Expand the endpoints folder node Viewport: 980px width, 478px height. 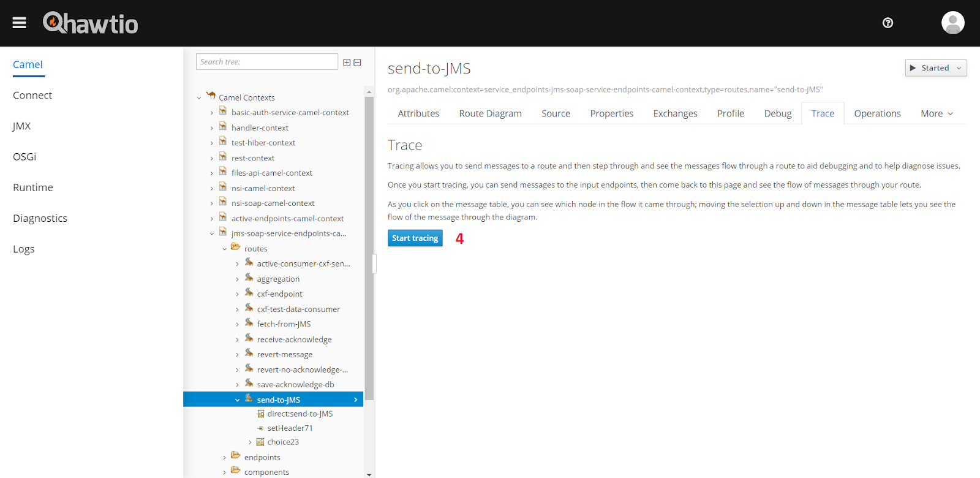click(x=225, y=458)
